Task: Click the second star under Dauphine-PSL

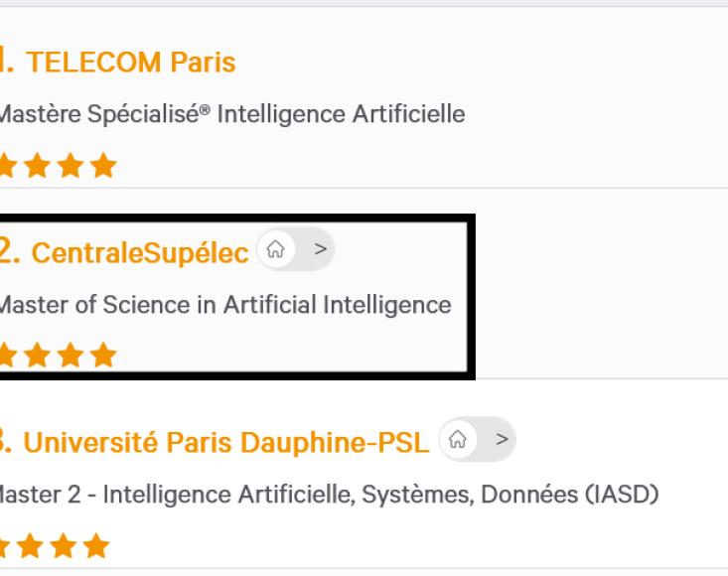Action: pyautogui.click(x=30, y=545)
